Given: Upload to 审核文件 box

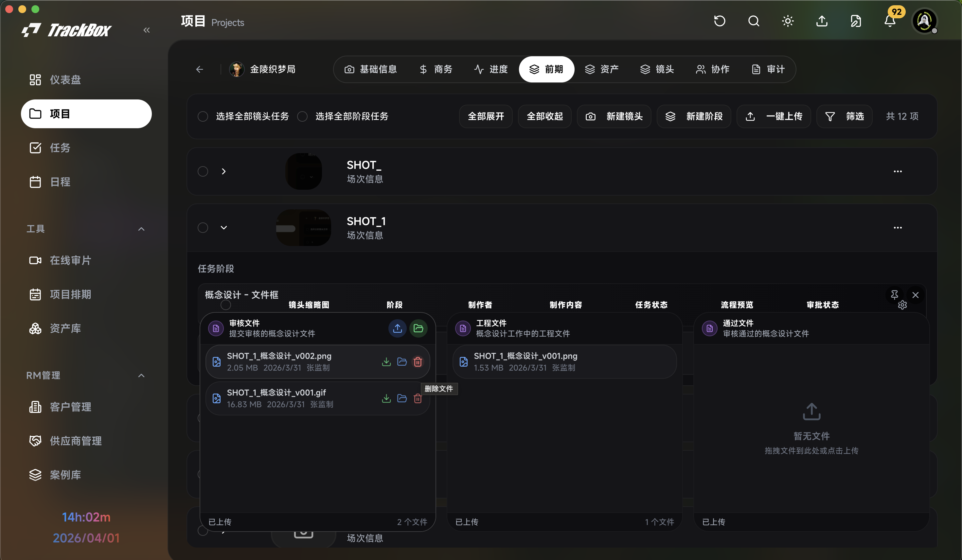Looking at the screenshot, I should tap(397, 328).
